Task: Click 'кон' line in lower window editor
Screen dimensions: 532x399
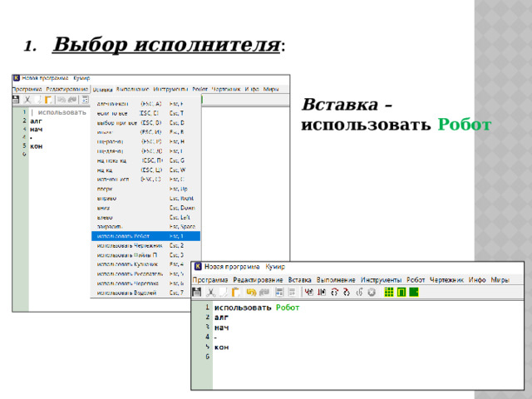Action: [x=221, y=347]
